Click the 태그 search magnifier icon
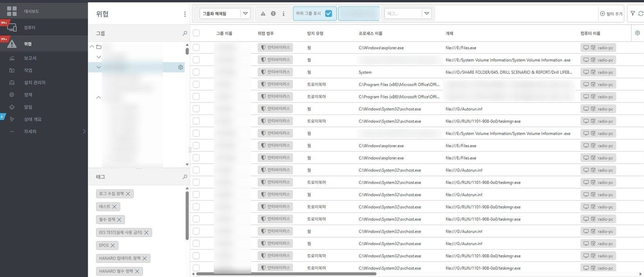The width and height of the screenshot is (644, 277). tap(185, 177)
